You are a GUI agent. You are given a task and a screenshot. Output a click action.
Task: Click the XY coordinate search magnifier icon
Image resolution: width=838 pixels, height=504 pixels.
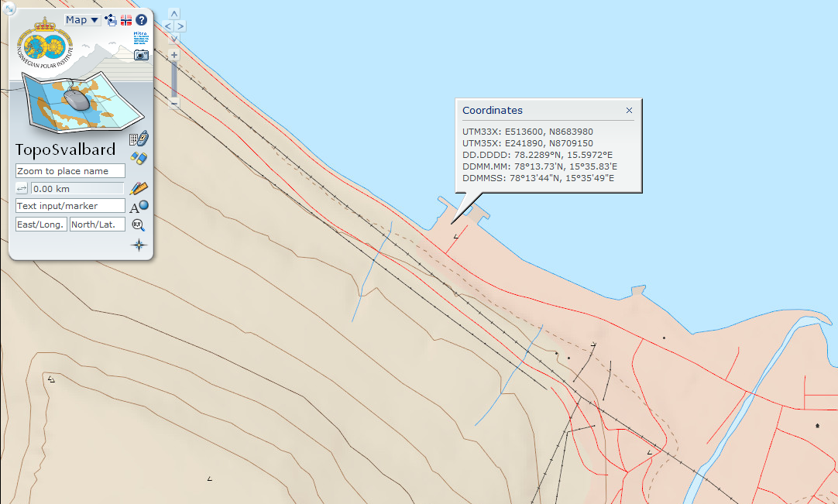point(139,225)
